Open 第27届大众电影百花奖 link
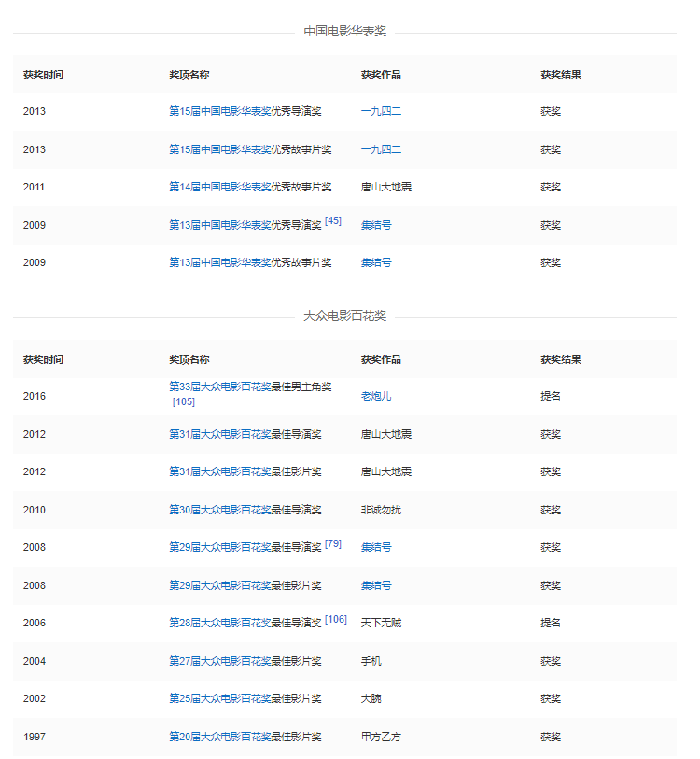The width and height of the screenshot is (700, 759). click(x=219, y=661)
